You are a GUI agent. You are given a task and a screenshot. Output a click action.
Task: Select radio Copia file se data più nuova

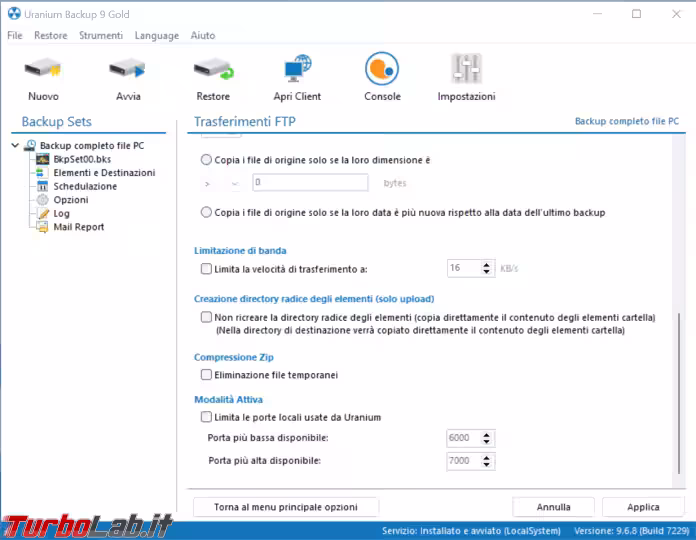[x=206, y=212]
